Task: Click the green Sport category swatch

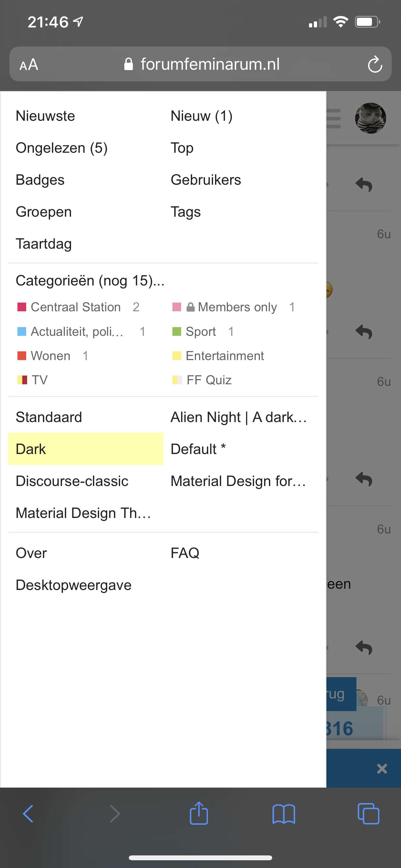Action: [177, 332]
